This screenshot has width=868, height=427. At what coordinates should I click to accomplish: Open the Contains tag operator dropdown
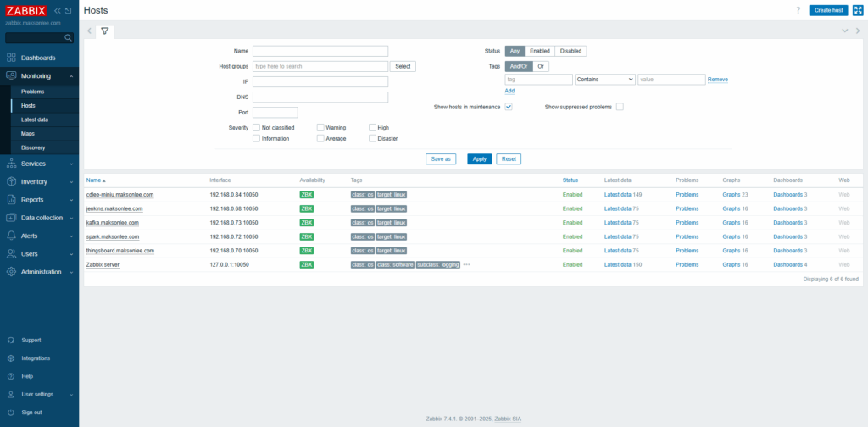[605, 80]
